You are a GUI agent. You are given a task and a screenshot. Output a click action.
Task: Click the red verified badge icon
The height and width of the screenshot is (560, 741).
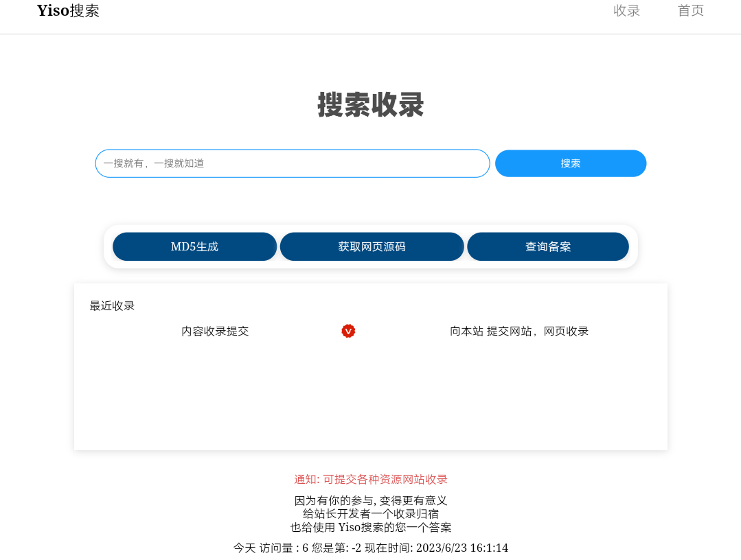(348, 331)
